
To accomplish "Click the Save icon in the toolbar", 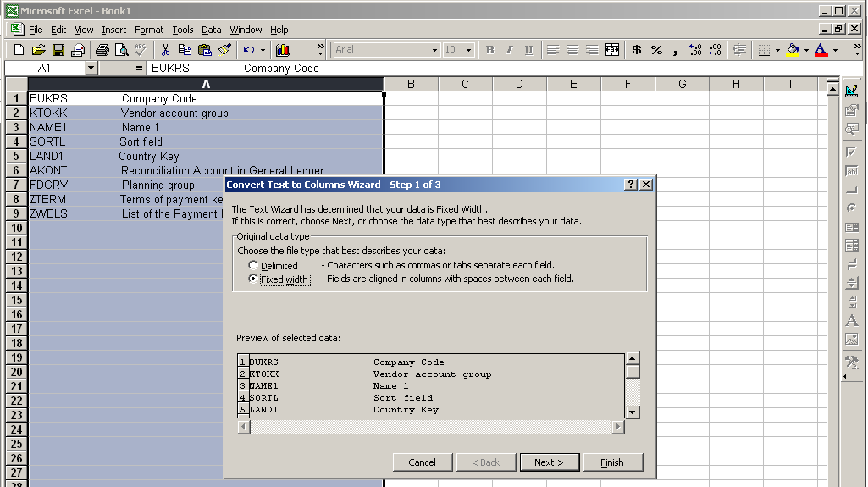I will tap(58, 50).
